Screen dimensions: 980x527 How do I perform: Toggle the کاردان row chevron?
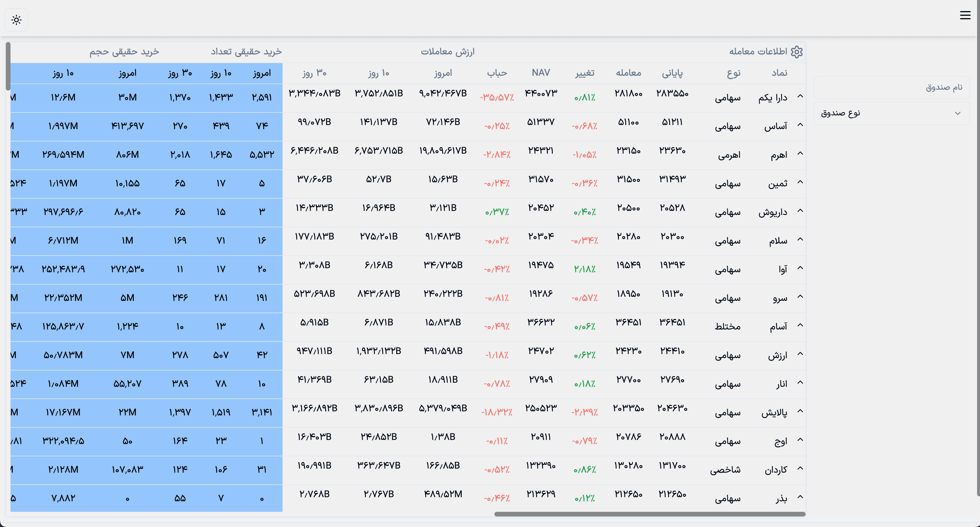800,469
